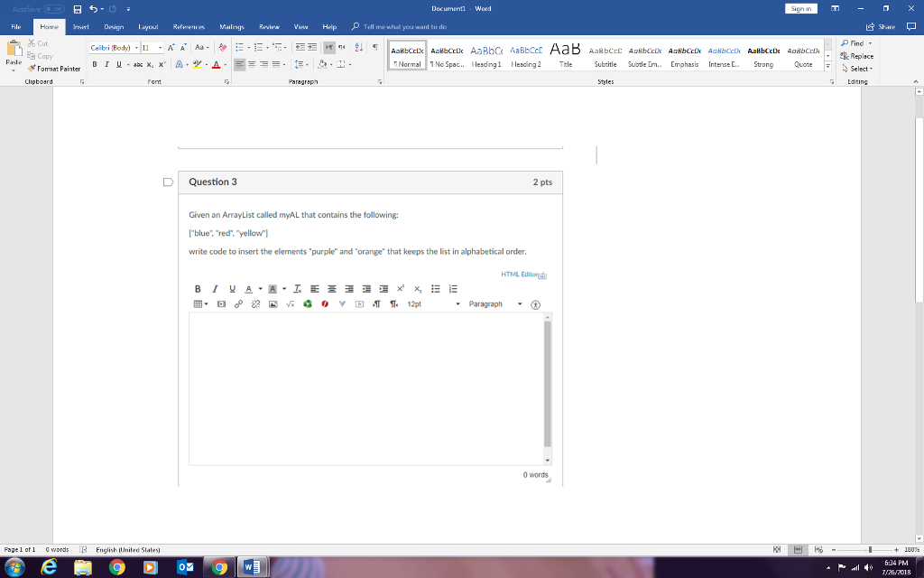Open the Review tab in Word
This screenshot has width=924, height=578.
[269, 26]
